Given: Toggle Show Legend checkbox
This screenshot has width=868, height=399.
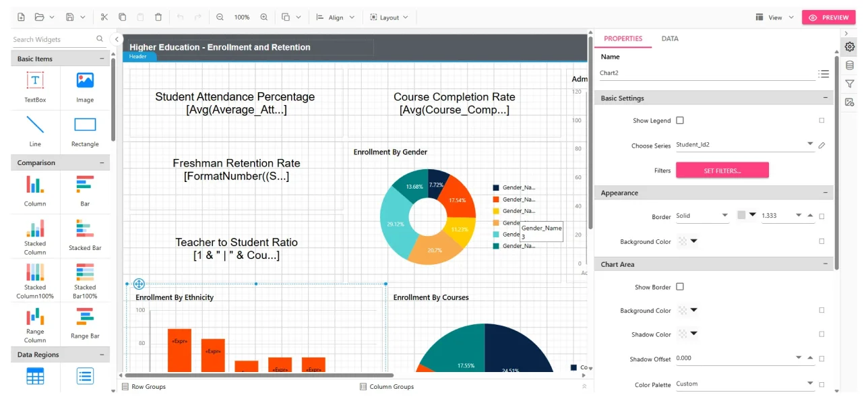Looking at the screenshot, I should coord(680,121).
